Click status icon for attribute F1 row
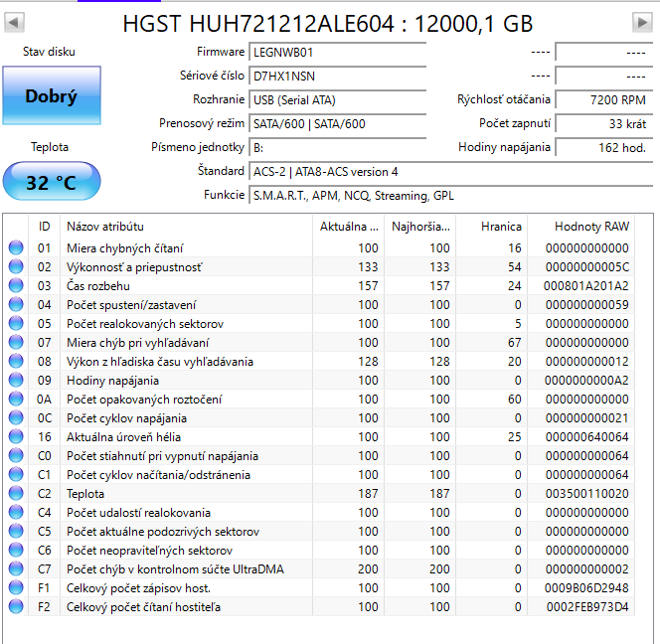Image resolution: width=660 pixels, height=644 pixels. (16, 587)
